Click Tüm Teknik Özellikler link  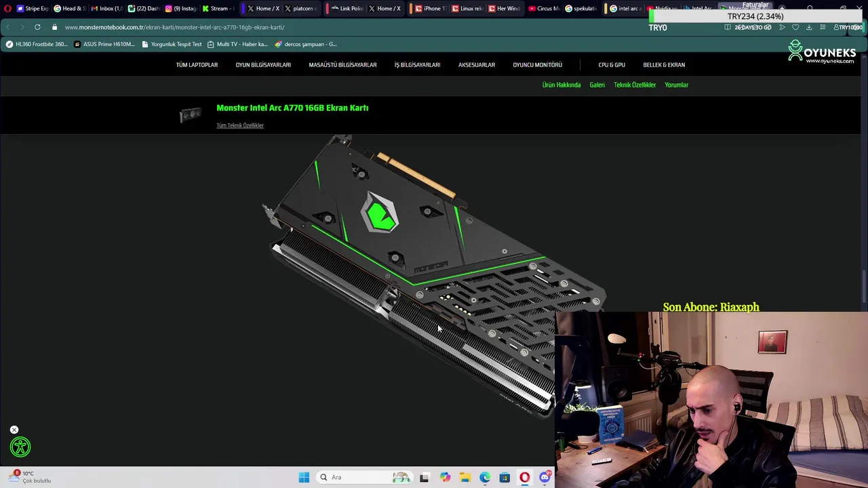[240, 125]
